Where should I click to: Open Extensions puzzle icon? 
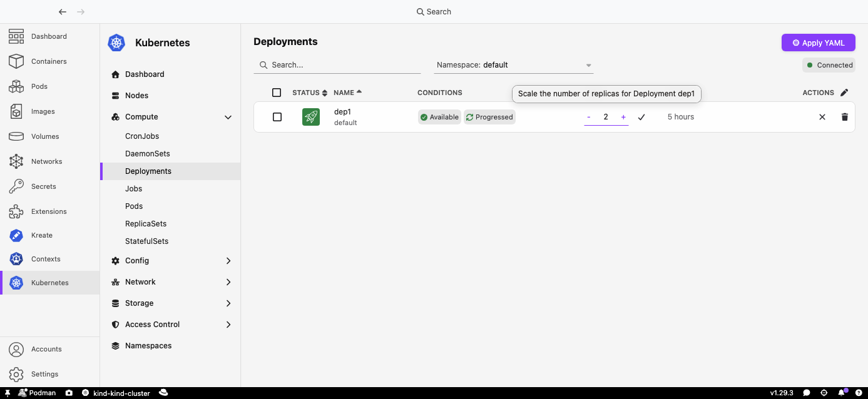click(x=16, y=211)
